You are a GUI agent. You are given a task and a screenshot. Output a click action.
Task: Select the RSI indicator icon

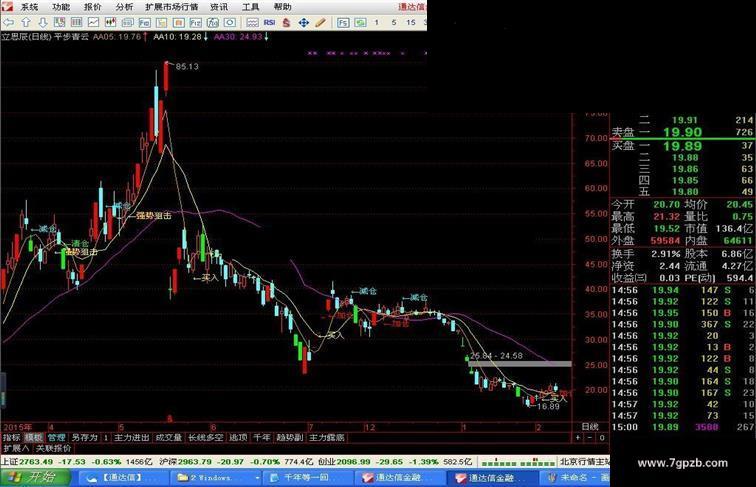(270, 23)
